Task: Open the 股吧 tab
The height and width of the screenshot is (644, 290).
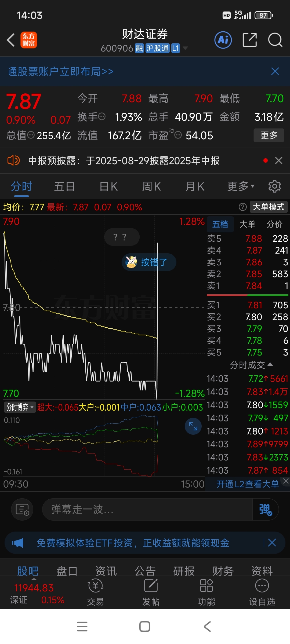Action: coord(28,571)
